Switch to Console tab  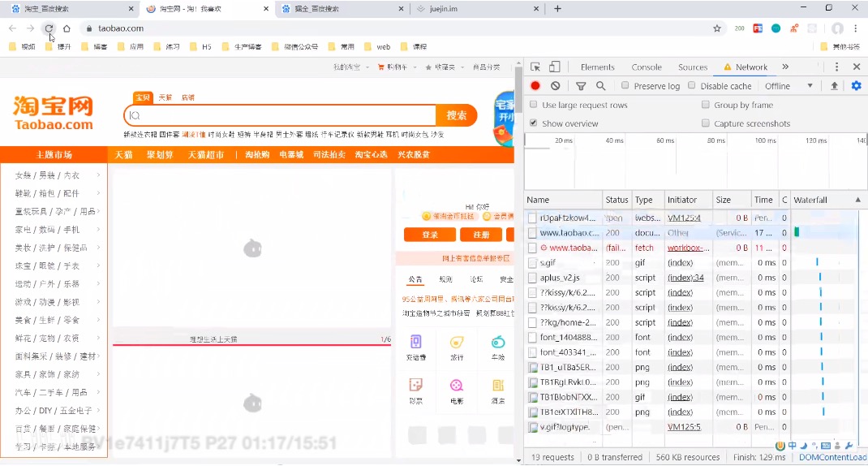click(x=646, y=67)
